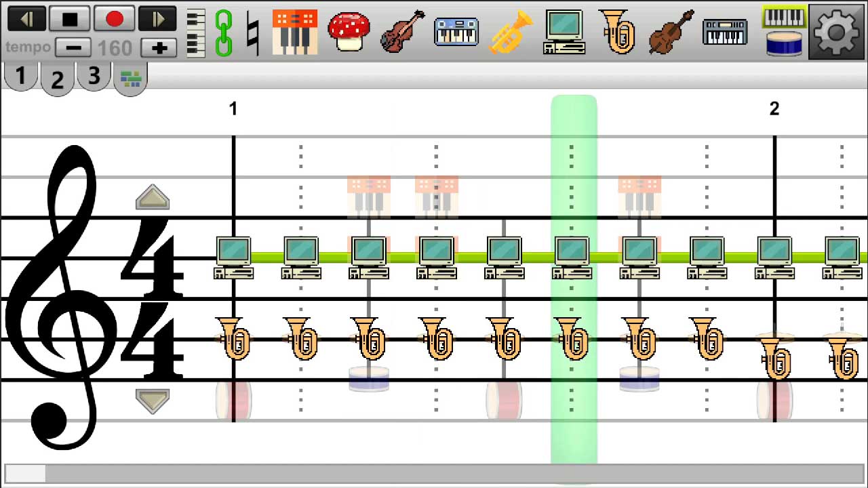Viewport: 868px width, 488px height.
Task: Shift the staff down with the down arrow
Action: click(153, 401)
